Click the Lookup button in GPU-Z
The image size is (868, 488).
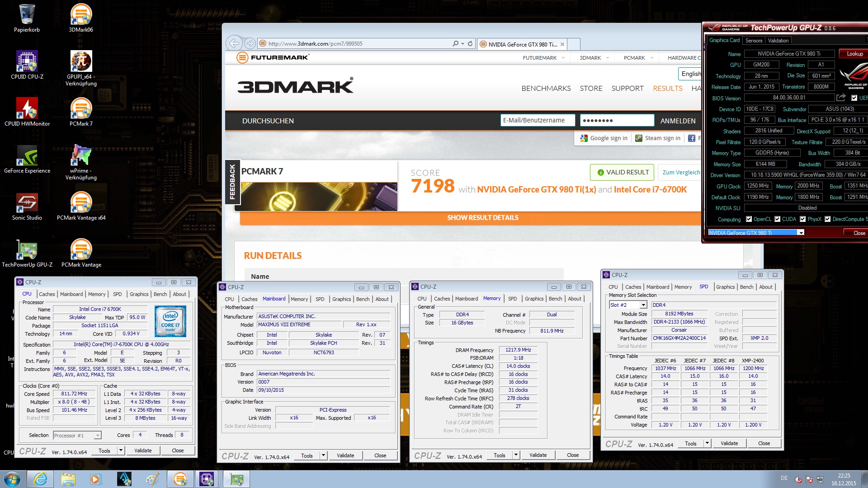coord(854,54)
